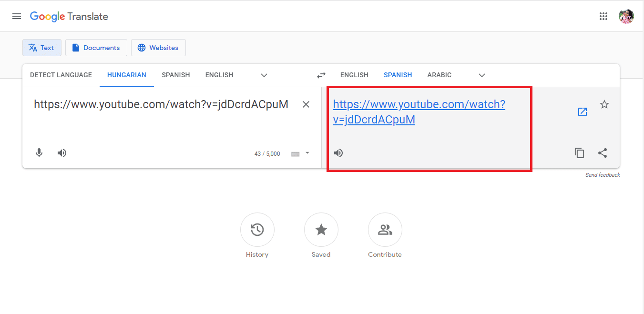The image size is (644, 314).
Task: Select Spanish as target language
Action: click(x=398, y=75)
